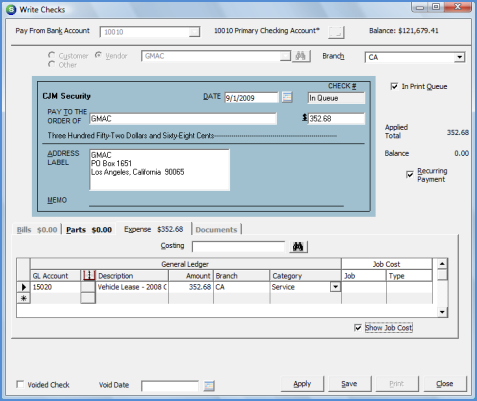The image size is (477, 401).
Task: Click the GL lookup button in row 15020
Action: [x=88, y=287]
